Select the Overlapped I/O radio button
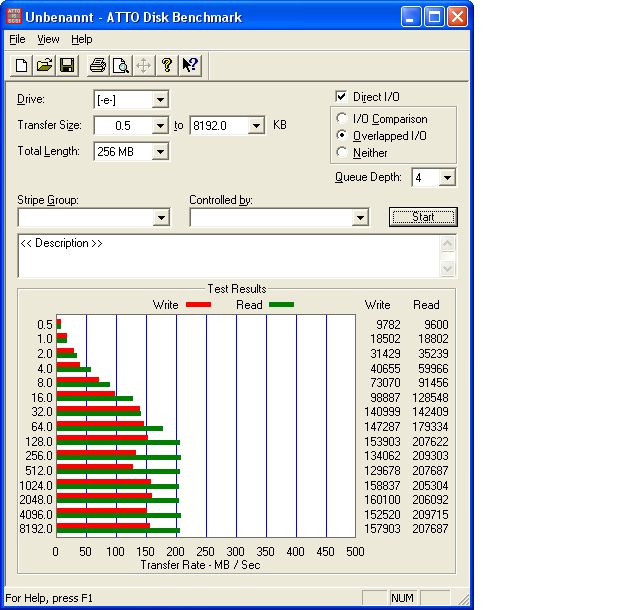 [x=342, y=135]
